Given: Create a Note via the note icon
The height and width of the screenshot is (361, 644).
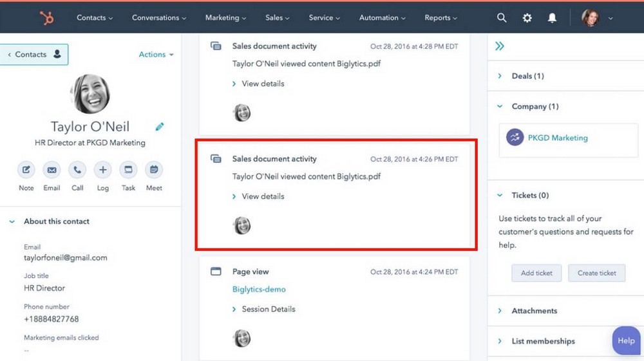Looking at the screenshot, I should pyautogui.click(x=26, y=170).
